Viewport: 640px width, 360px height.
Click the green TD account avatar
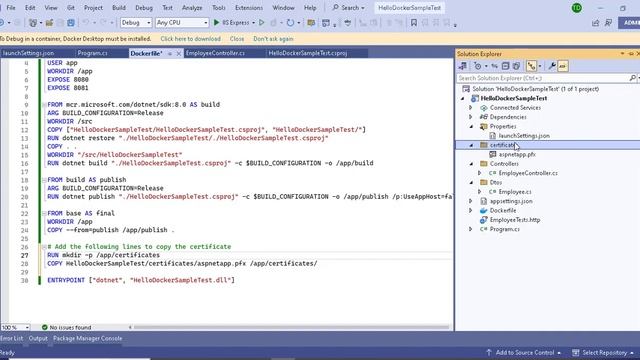click(x=577, y=8)
